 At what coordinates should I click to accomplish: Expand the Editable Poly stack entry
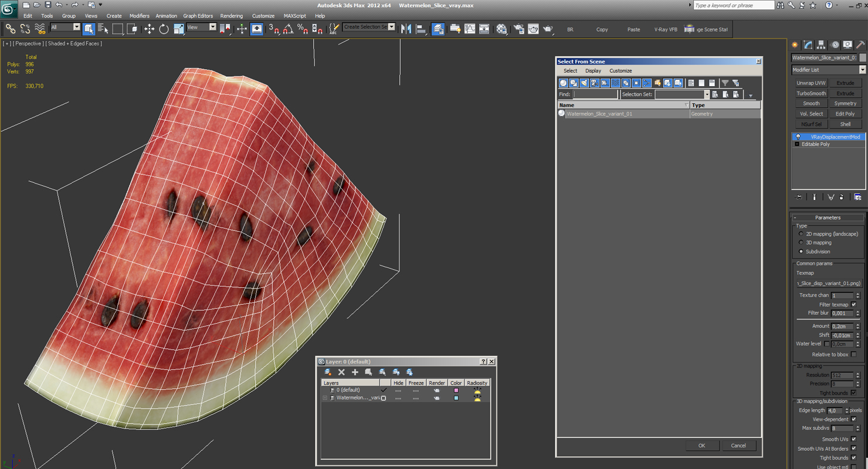[797, 144]
